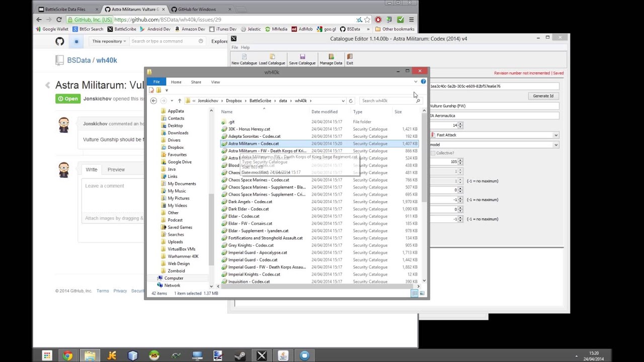The height and width of the screenshot is (362, 644).
Task: Open the Google Wallet bookmark
Action: coord(52,29)
